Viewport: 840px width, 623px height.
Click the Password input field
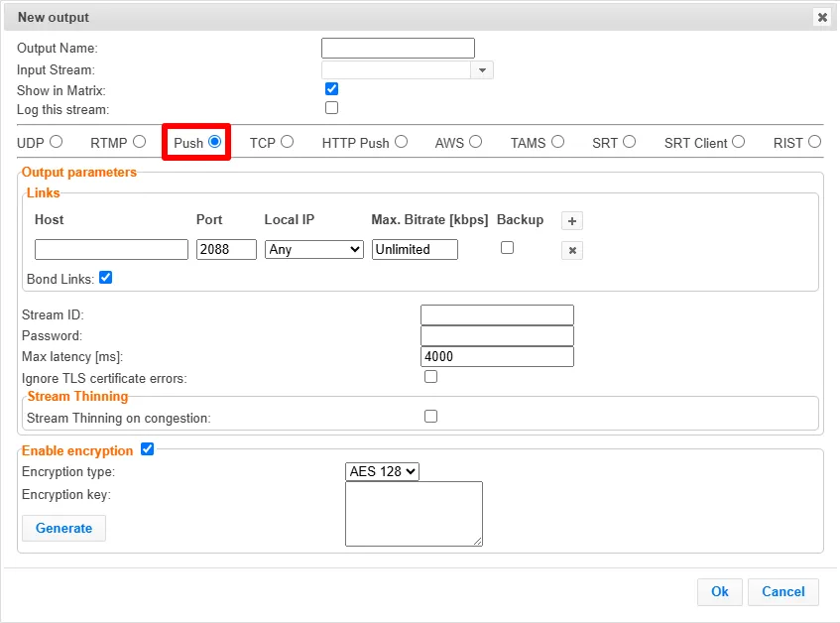[x=497, y=336]
